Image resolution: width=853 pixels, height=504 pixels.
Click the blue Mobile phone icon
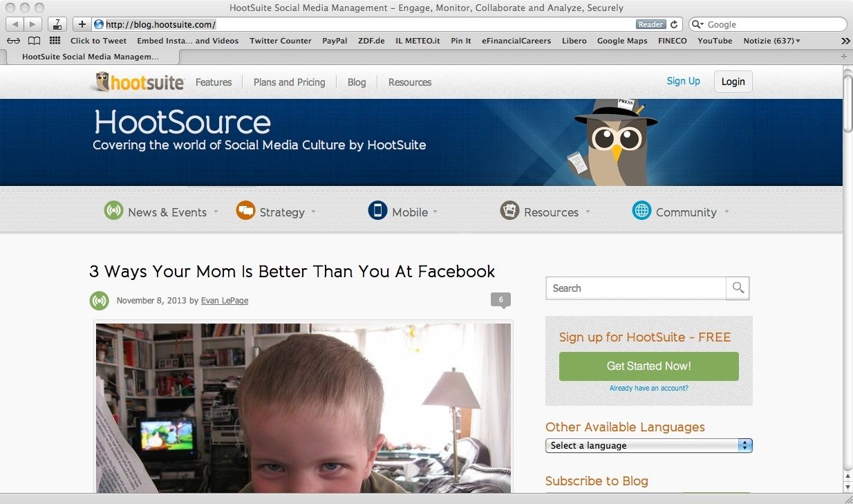pos(377,211)
